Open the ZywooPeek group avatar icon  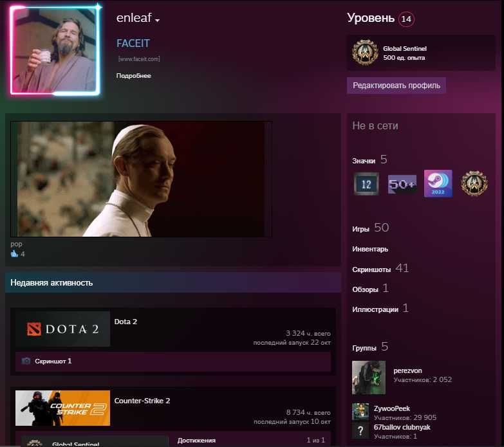coord(360,412)
